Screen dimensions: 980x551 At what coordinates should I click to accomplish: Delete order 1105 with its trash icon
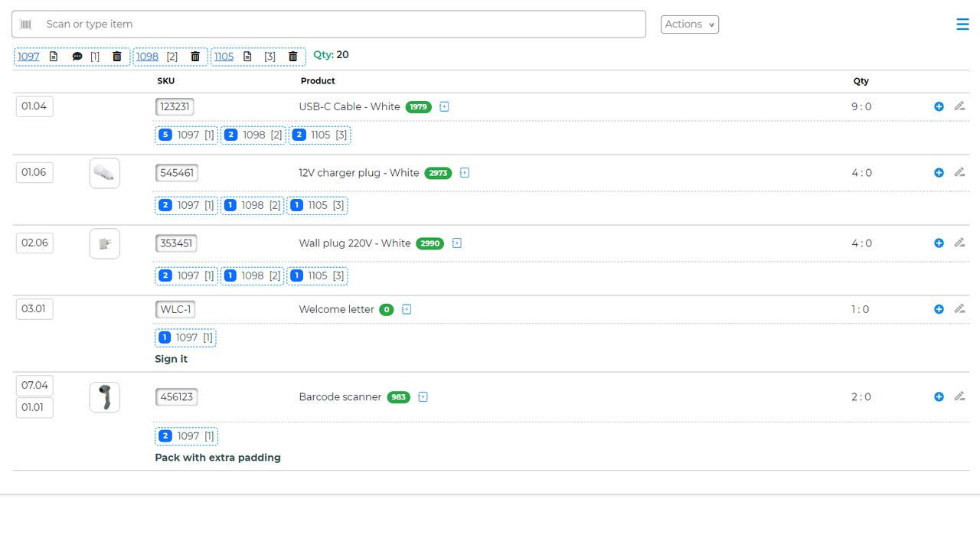(x=293, y=57)
